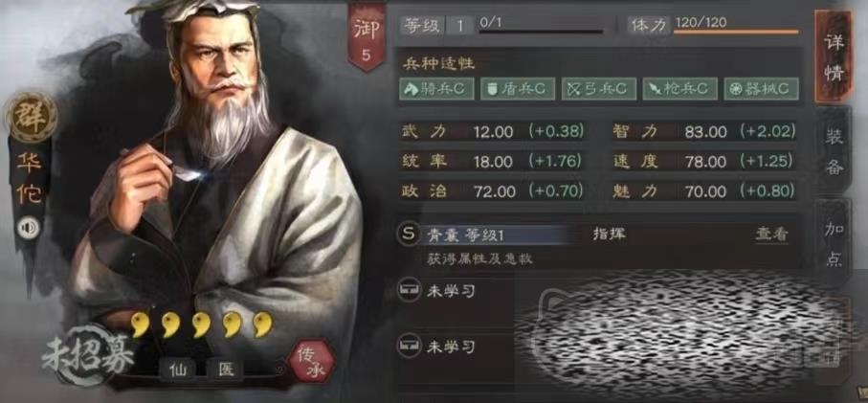868x403 pixels.
Task: Click the 仙 trait tag
Action: (178, 369)
